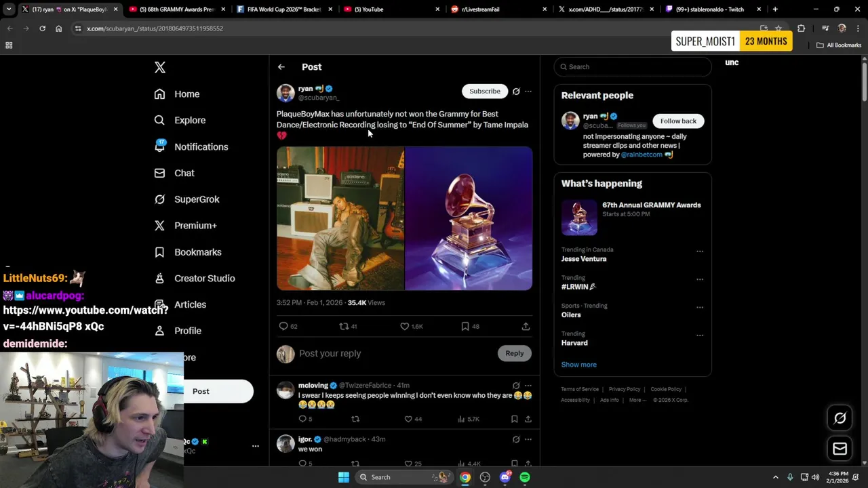Screen dimensions: 868x488
Task: Open the floating Grok button
Action: [x=840, y=418]
